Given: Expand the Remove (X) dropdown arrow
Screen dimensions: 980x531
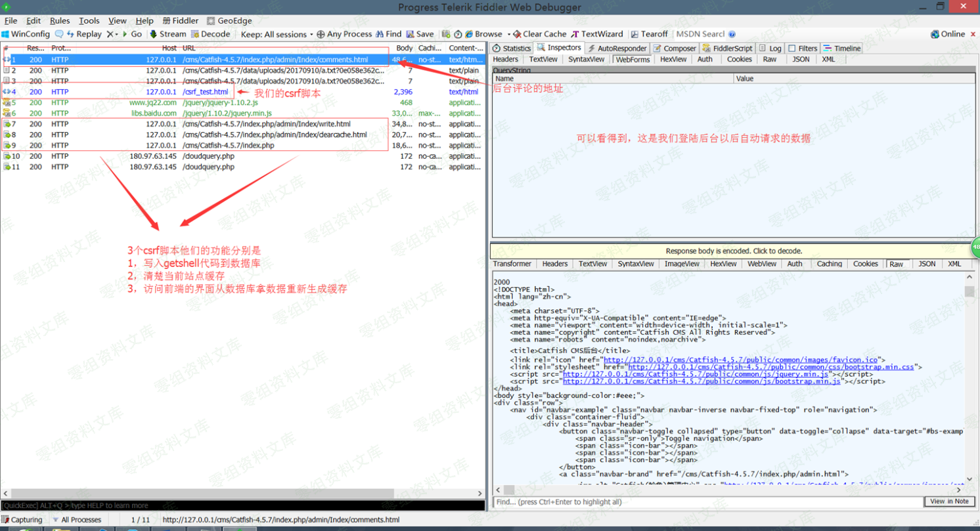Looking at the screenshot, I should [x=117, y=34].
